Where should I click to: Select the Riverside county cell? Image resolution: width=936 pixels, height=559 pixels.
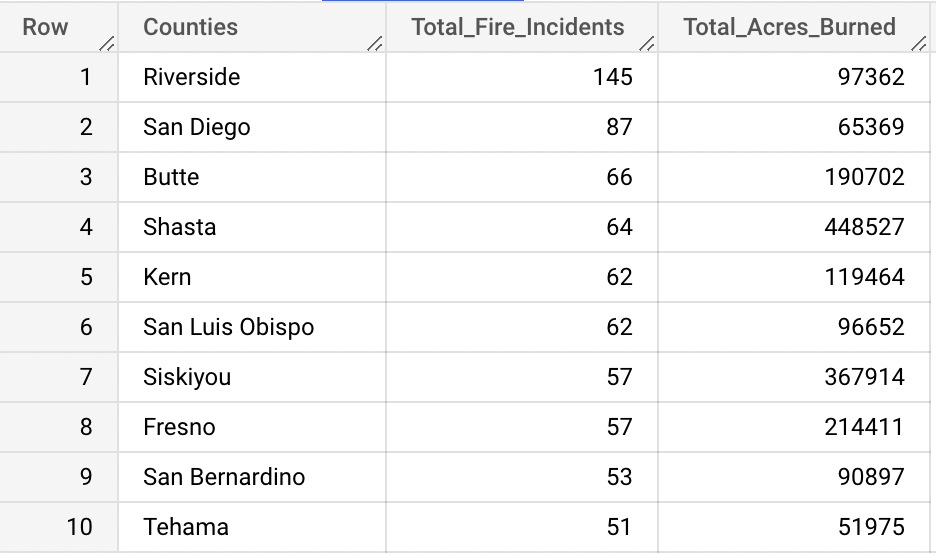[192, 77]
